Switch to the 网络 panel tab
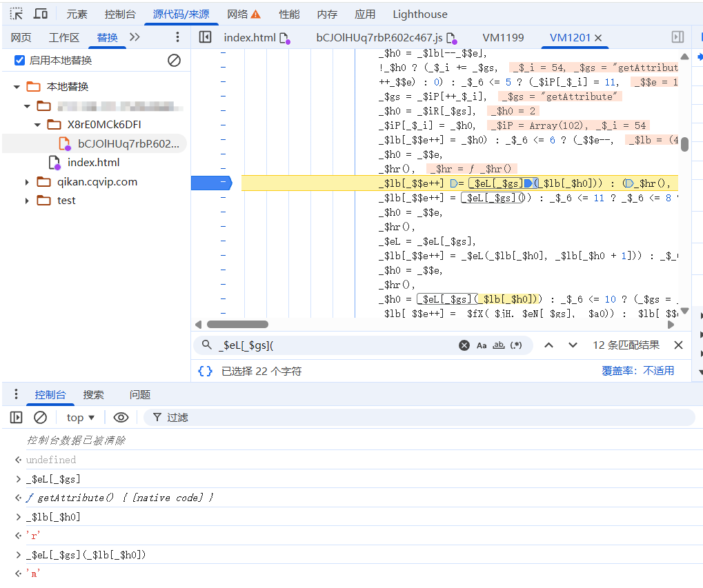This screenshot has height=588, width=703. click(x=244, y=14)
